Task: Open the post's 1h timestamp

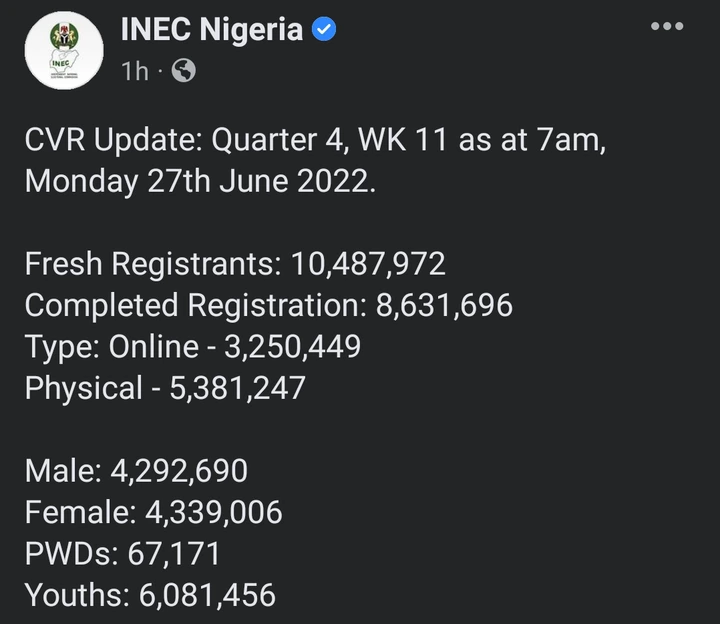Action: click(135, 71)
